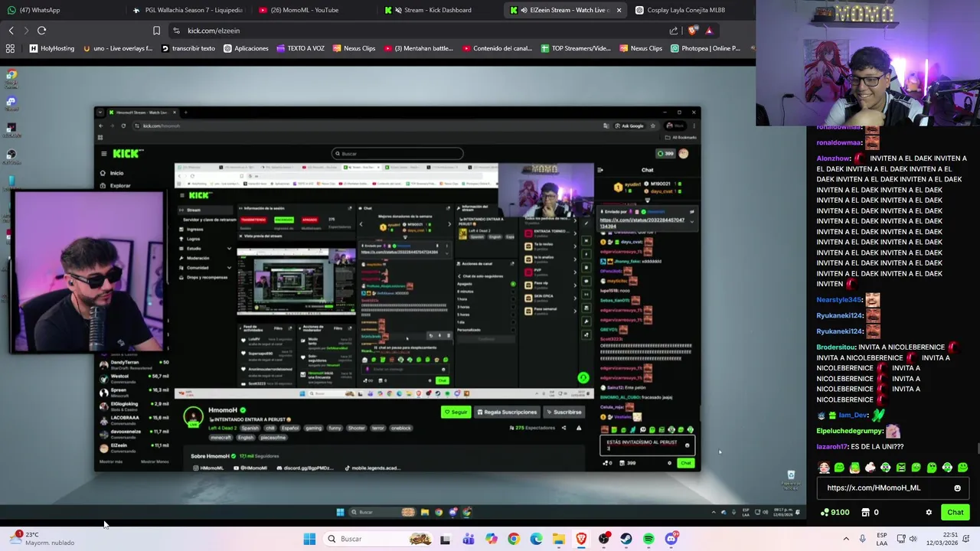
Task: Open the emoji picker in chat input
Action: [957, 487]
